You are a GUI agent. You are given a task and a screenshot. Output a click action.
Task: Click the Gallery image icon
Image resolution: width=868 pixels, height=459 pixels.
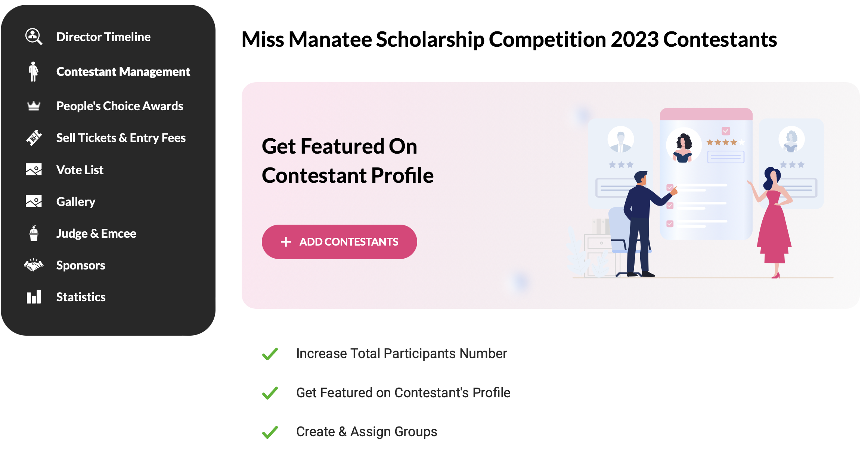click(34, 201)
